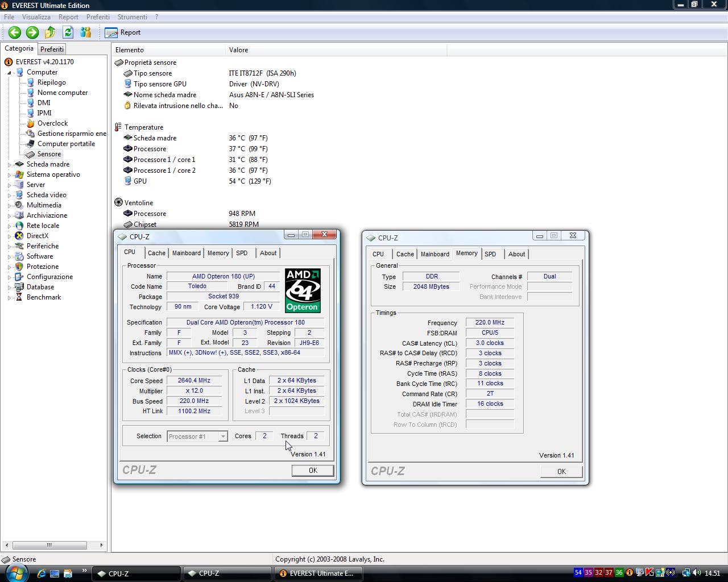
Task: Expand the Server tree node
Action: [x=9, y=185]
